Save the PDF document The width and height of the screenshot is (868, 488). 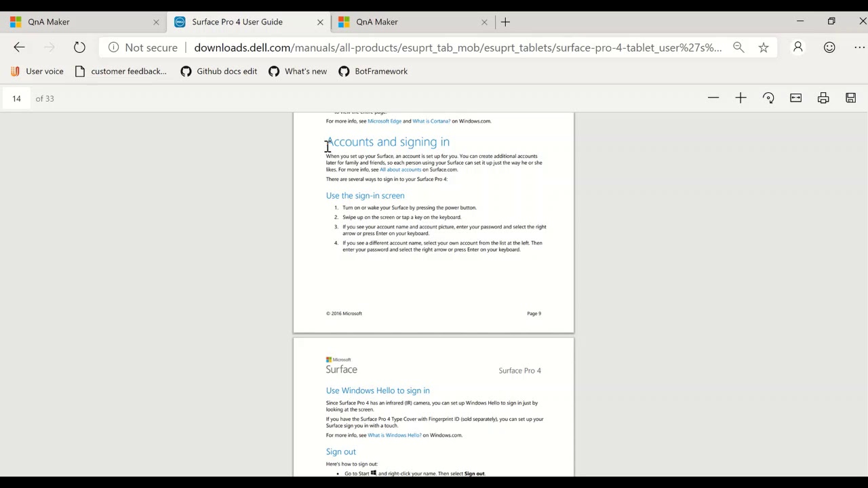click(851, 98)
